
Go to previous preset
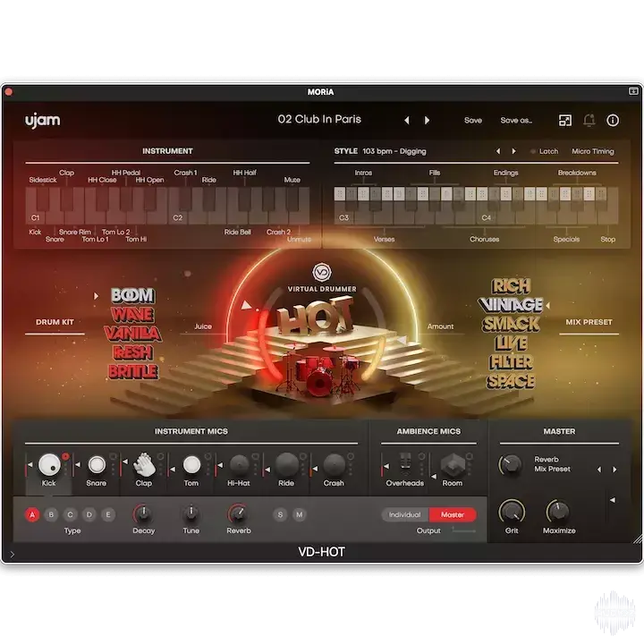point(407,121)
